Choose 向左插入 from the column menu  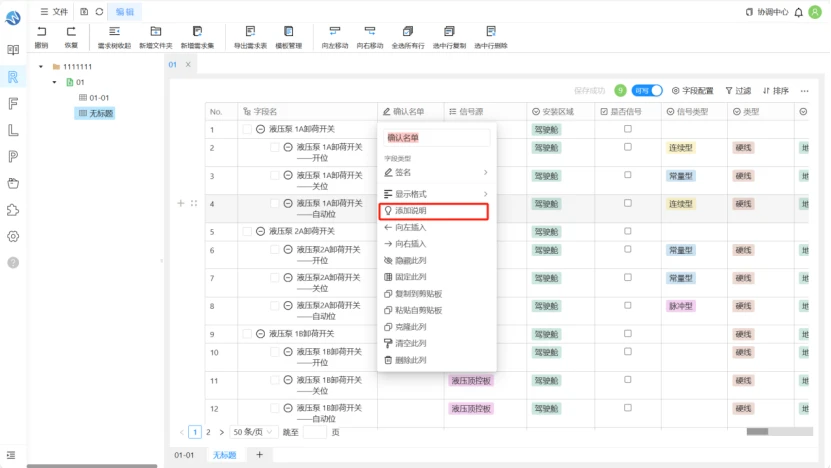tap(435, 227)
